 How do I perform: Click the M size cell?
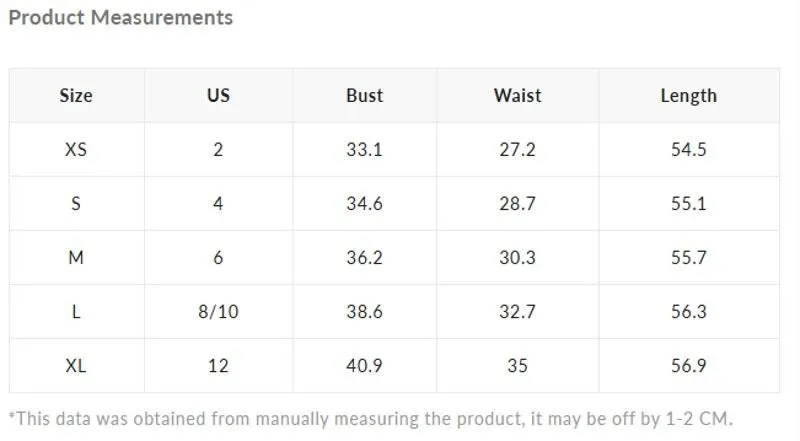[x=76, y=257]
